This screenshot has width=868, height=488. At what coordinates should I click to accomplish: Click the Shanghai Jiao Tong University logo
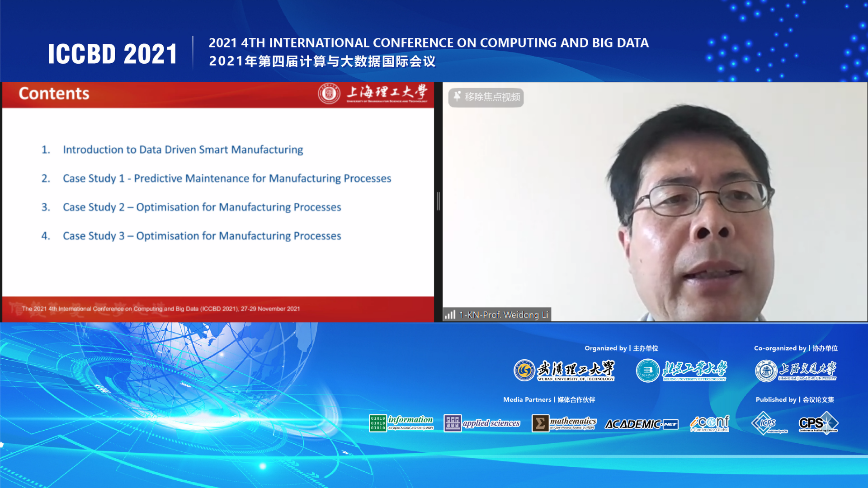[796, 371]
